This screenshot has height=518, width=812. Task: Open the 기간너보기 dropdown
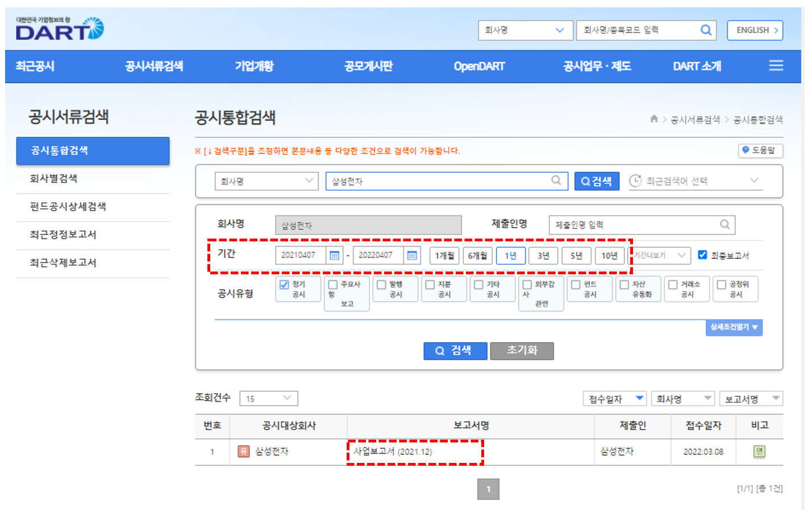tap(660, 256)
